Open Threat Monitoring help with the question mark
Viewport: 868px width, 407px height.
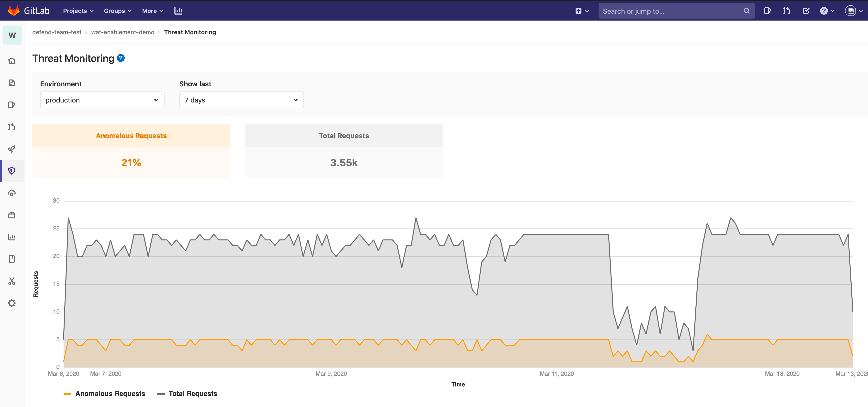point(120,58)
